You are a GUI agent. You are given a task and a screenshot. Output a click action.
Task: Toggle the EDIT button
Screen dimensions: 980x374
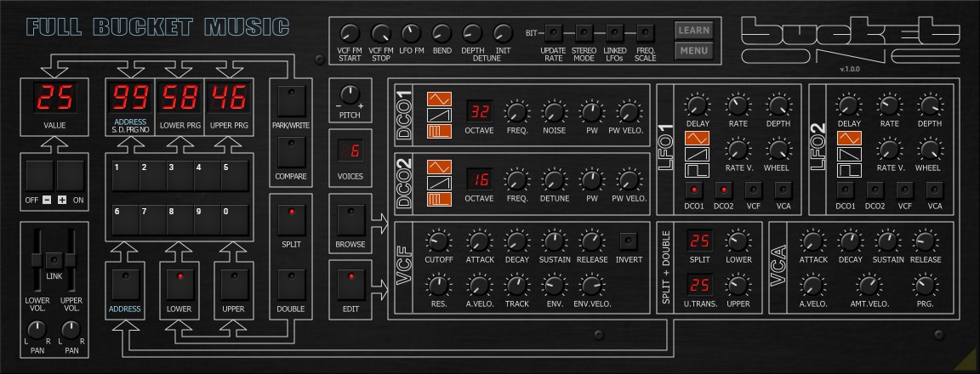click(350, 284)
